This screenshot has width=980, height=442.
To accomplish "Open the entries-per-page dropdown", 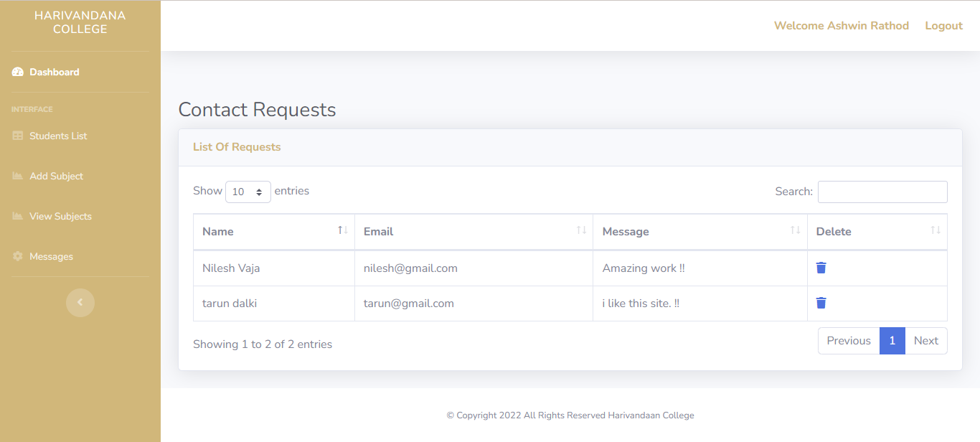I will pos(248,192).
